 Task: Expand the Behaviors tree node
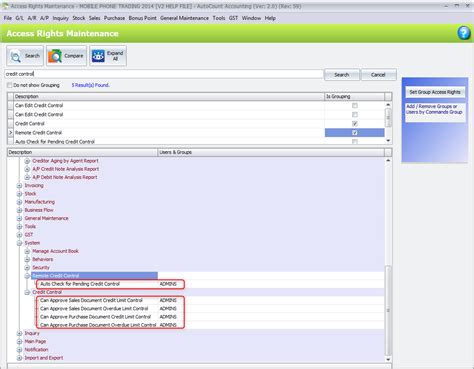27,259
